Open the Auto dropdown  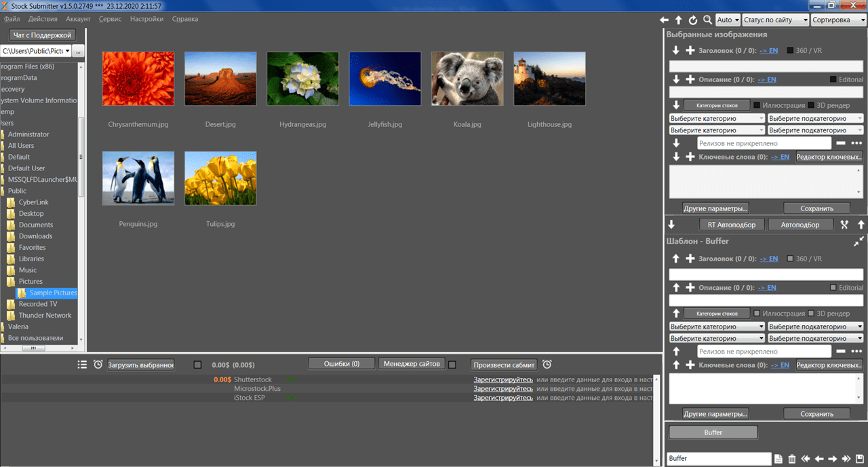pyautogui.click(x=728, y=20)
